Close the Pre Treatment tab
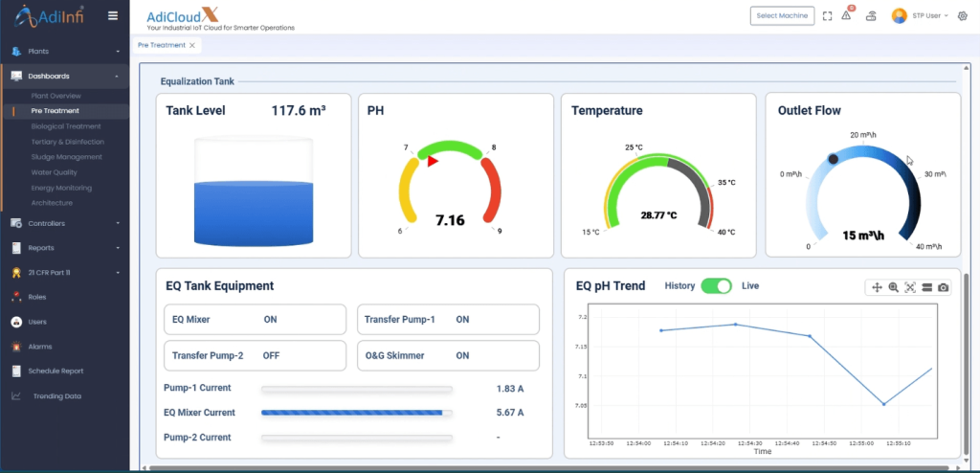This screenshot has width=980, height=473. (x=191, y=45)
